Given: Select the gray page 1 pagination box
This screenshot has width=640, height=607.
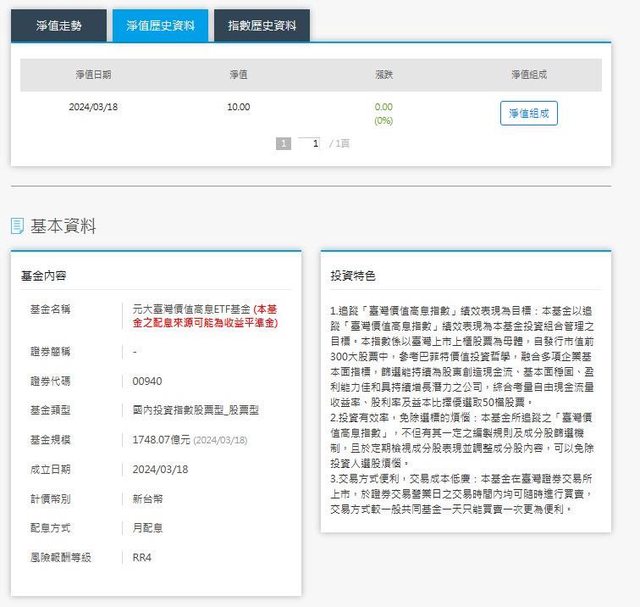Looking at the screenshot, I should [283, 144].
